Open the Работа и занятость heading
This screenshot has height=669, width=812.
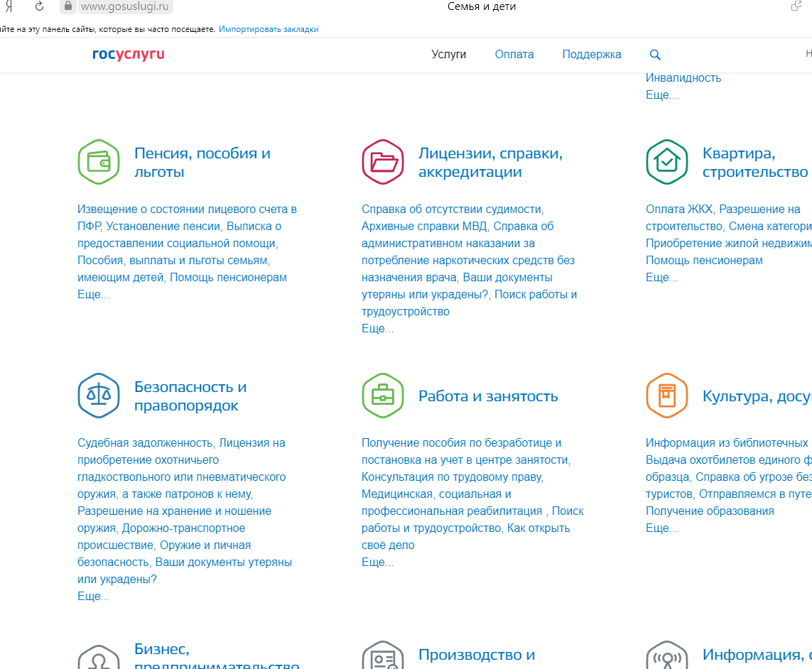(488, 396)
